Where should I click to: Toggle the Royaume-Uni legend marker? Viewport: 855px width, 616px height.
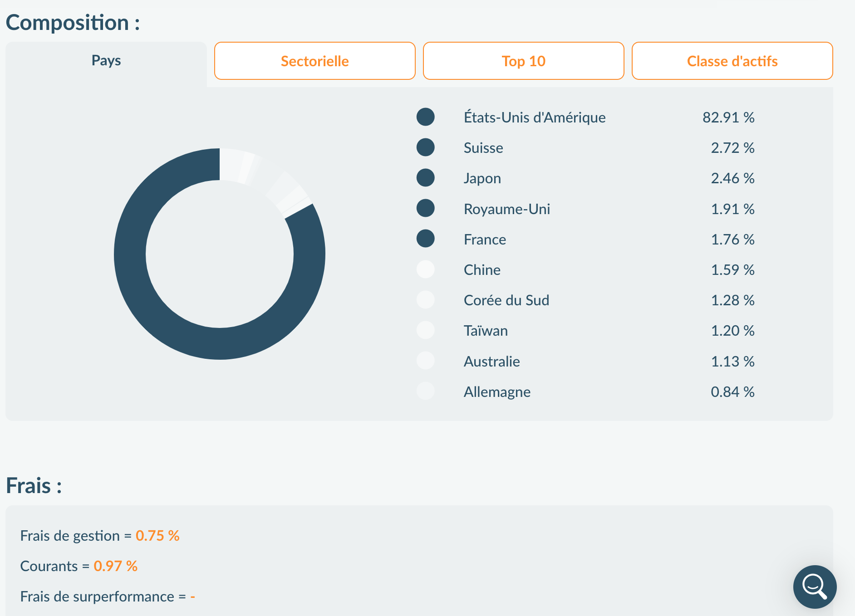pyautogui.click(x=425, y=208)
